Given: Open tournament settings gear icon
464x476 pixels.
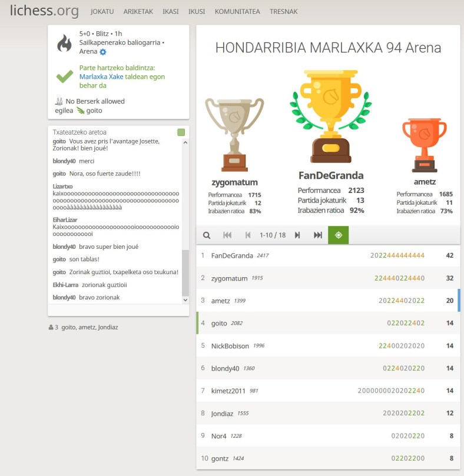Looking at the screenshot, I should point(103,52).
